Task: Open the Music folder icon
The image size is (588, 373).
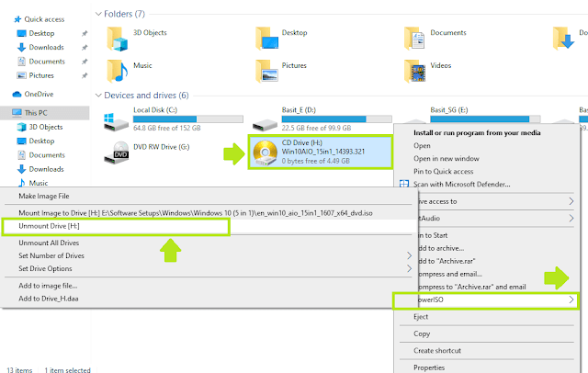Action: (118, 71)
